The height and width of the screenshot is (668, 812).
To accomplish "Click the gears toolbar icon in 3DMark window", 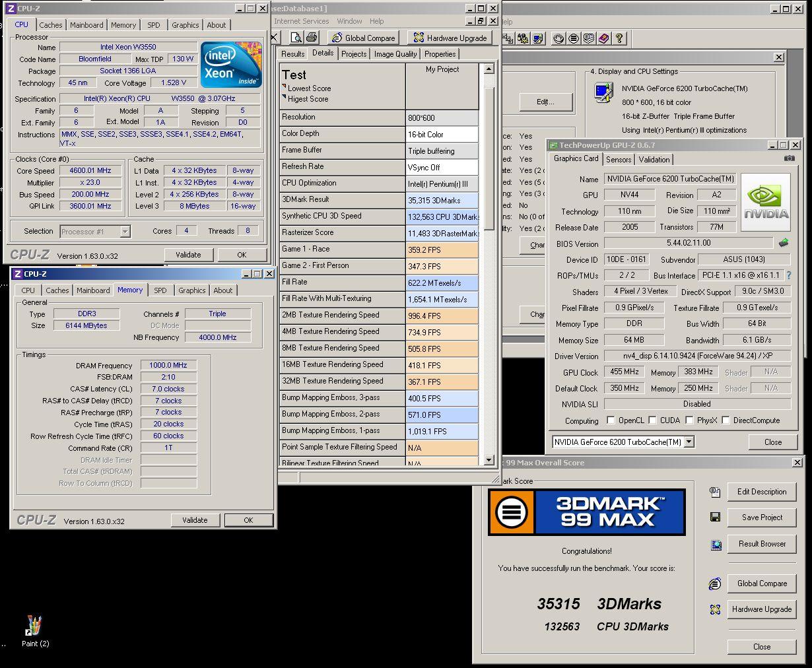I will click(x=523, y=38).
